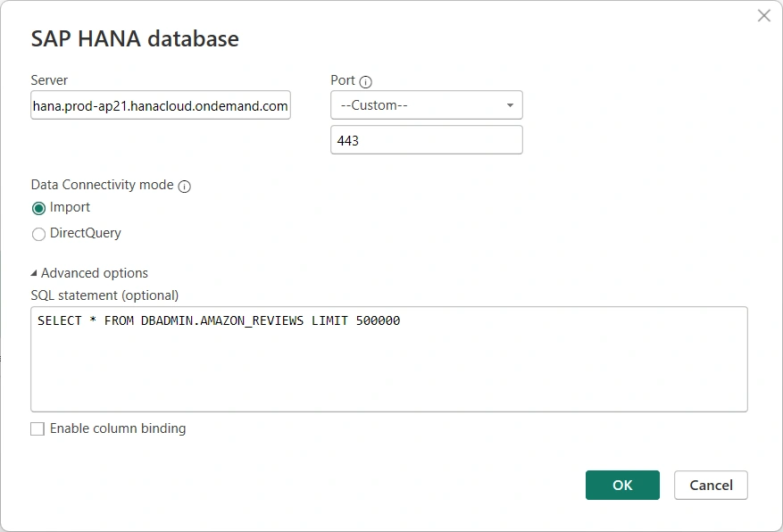The image size is (783, 532).
Task: Click the Data Connectivity mode label
Action: (x=102, y=185)
